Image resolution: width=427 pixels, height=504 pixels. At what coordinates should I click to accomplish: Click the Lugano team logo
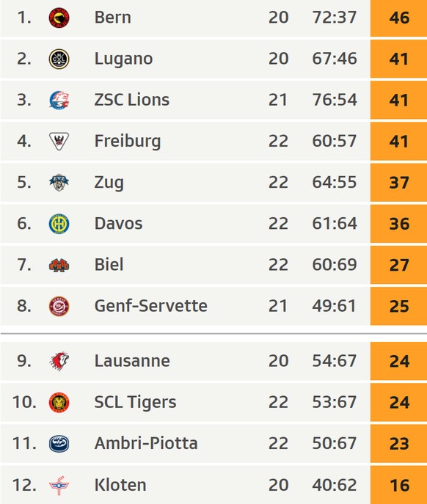[x=59, y=59]
